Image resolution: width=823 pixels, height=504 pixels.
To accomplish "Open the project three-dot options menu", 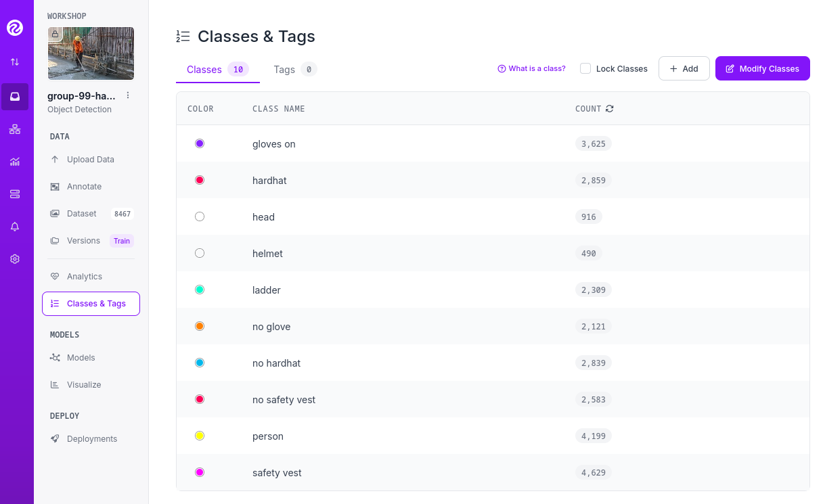I will (128, 95).
